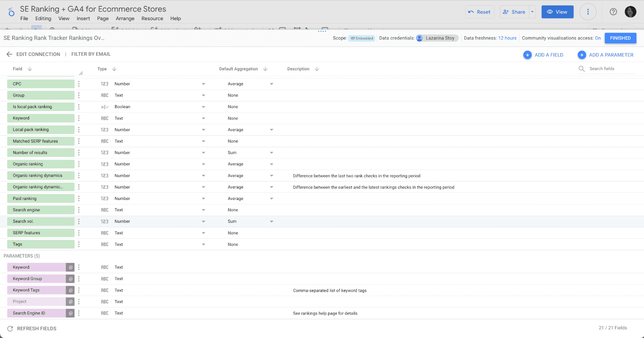Select the faded Project parameter chip
Screen dimensions: 644x338
point(37,301)
